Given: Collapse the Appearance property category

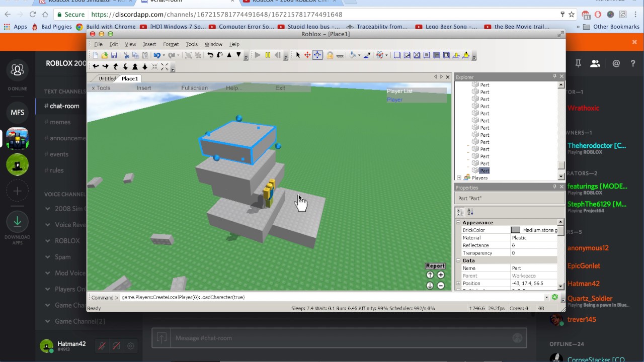Looking at the screenshot, I should click(x=458, y=222).
